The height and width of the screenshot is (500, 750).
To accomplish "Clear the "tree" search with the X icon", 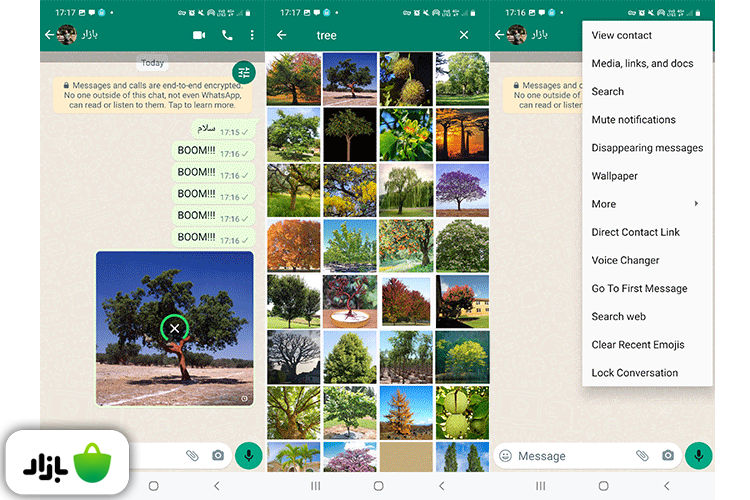I will click(x=464, y=35).
